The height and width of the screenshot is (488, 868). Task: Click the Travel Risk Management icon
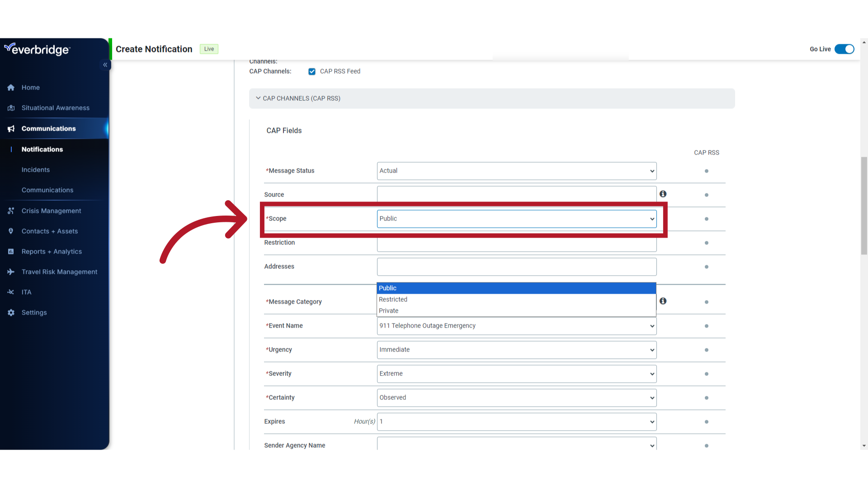[x=11, y=272]
